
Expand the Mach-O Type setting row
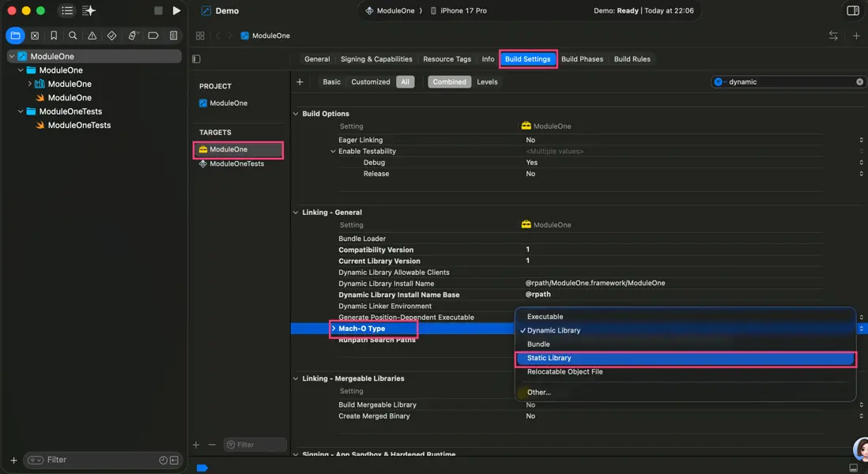(334, 329)
